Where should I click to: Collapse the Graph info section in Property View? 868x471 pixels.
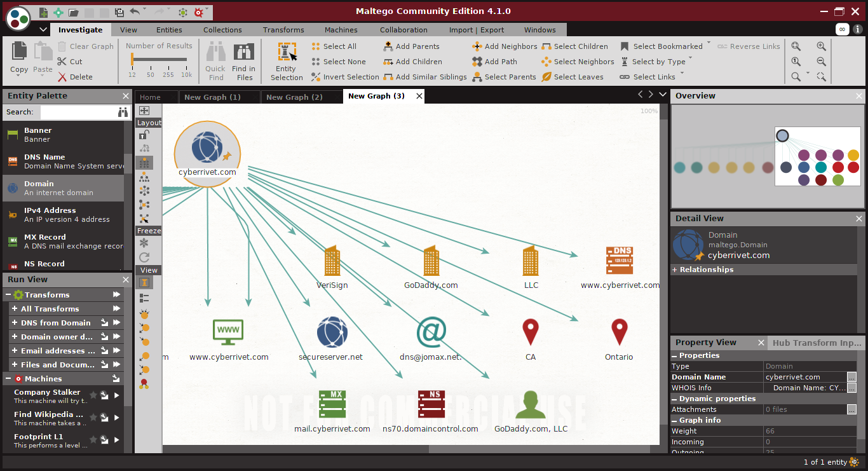[x=675, y=420]
